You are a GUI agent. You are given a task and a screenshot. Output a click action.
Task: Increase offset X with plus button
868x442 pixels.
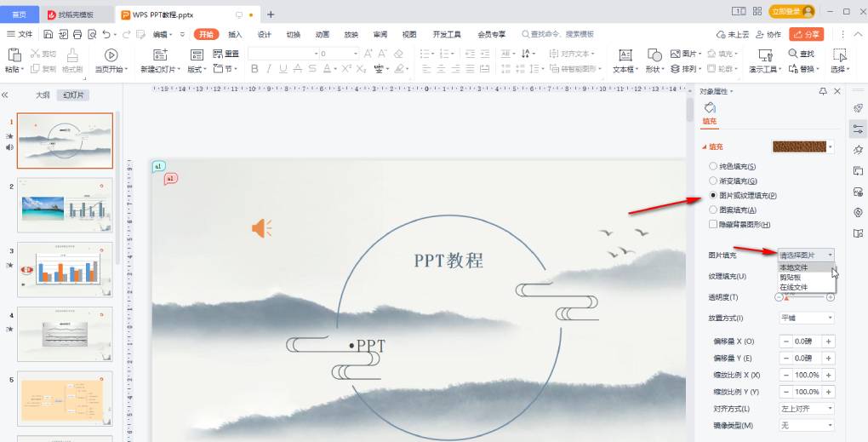click(829, 342)
